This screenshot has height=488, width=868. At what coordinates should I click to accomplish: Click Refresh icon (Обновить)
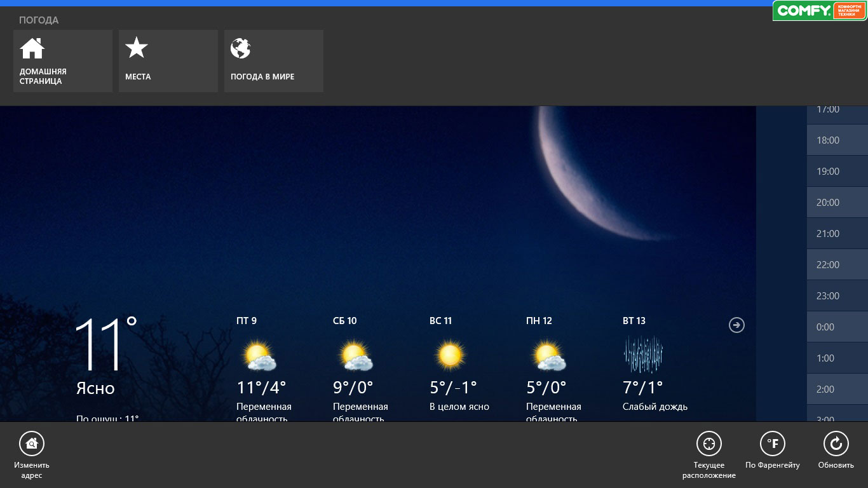click(836, 443)
